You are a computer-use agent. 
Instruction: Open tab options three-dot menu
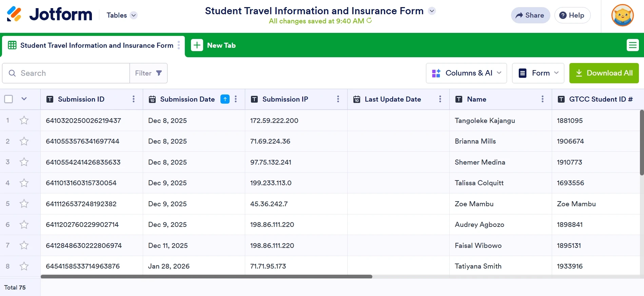click(179, 45)
